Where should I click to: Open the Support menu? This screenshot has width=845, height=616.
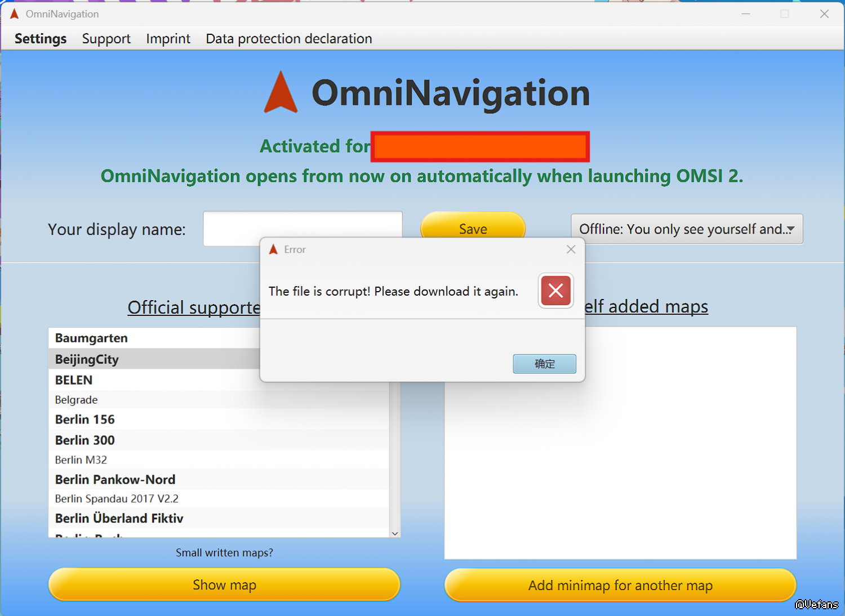(106, 38)
